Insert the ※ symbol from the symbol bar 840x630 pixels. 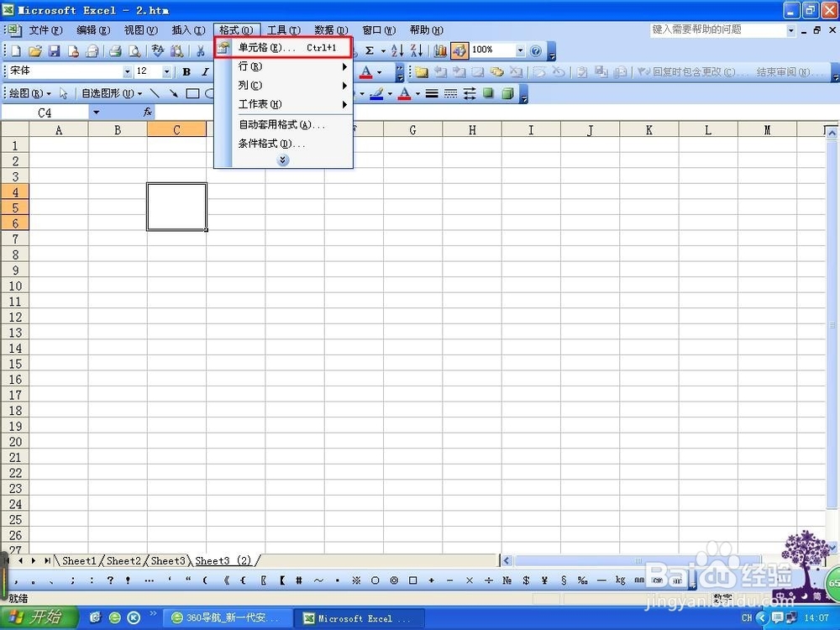coord(356,580)
